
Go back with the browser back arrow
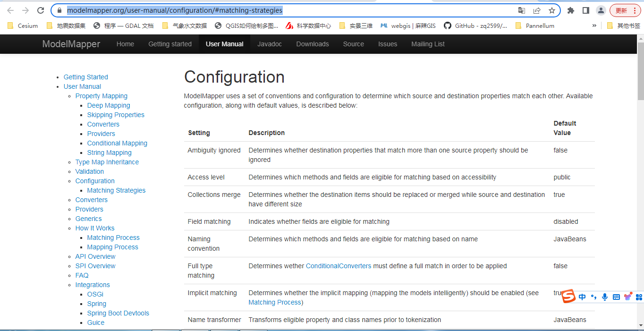point(10,10)
